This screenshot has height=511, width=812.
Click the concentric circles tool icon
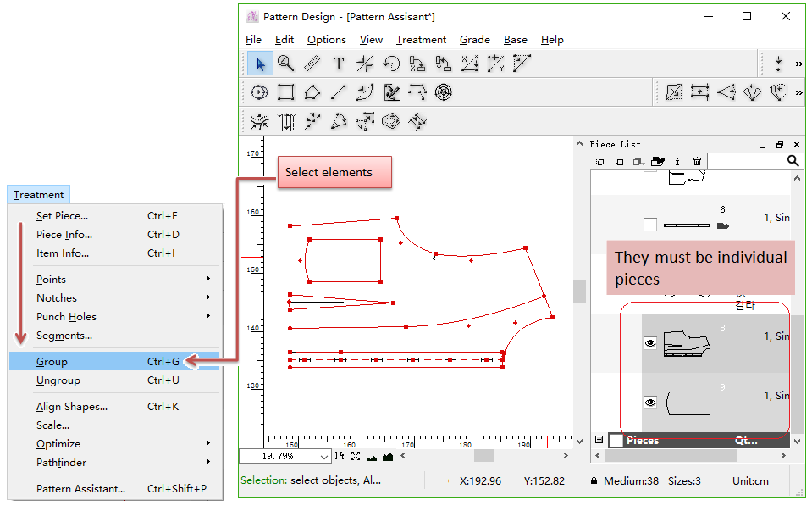tap(444, 92)
